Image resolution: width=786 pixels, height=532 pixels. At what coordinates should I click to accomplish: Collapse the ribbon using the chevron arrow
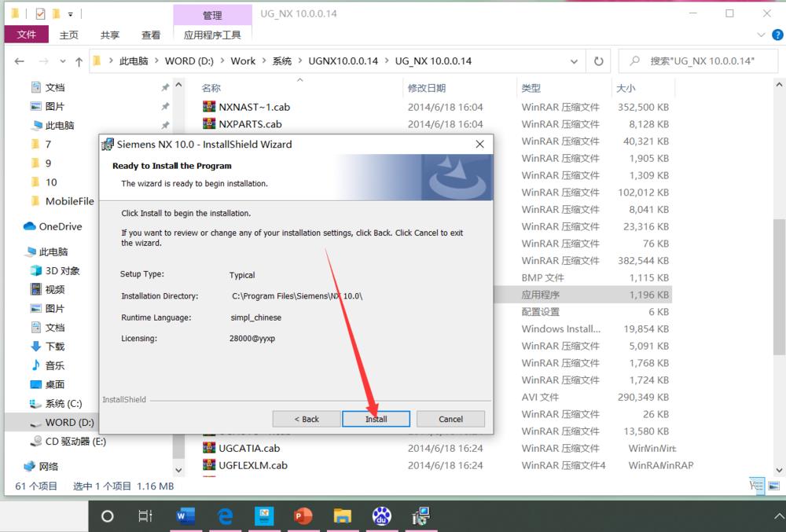point(759,35)
